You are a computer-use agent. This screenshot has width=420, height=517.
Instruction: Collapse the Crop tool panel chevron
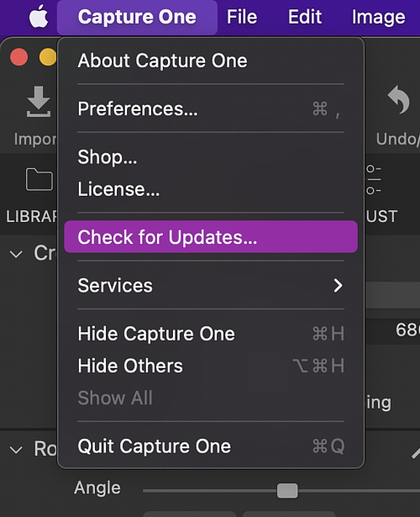(16, 254)
